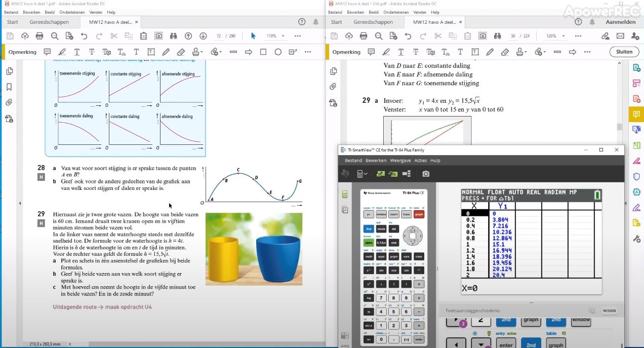644x348 pixels.
Task: Select the highlighter tool in left Acrobat window
Action: pos(62,52)
